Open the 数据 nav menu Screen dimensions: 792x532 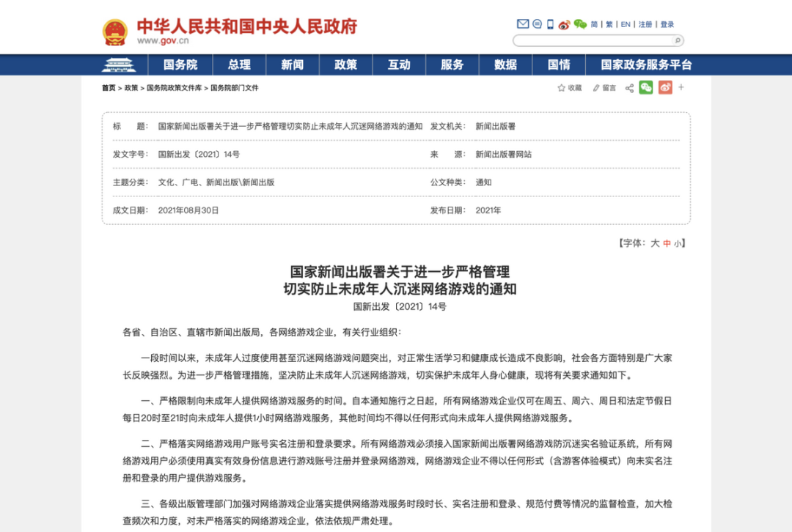505,64
